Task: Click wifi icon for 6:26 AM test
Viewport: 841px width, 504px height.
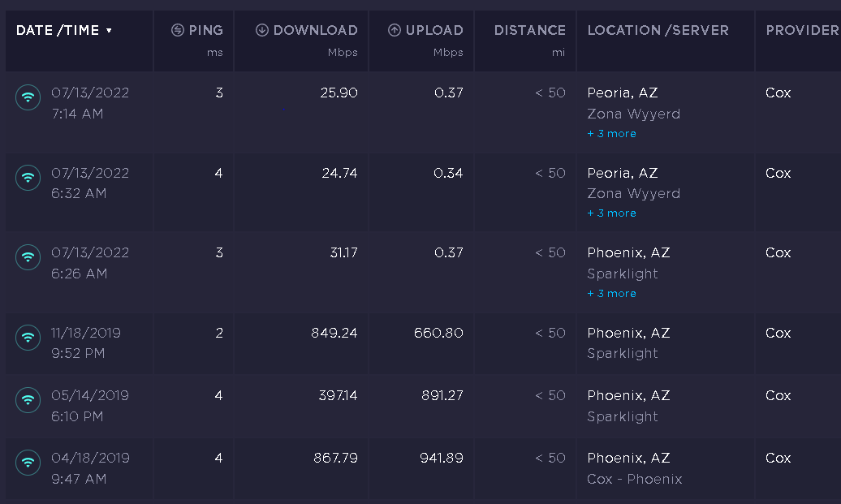Action: pos(28,256)
